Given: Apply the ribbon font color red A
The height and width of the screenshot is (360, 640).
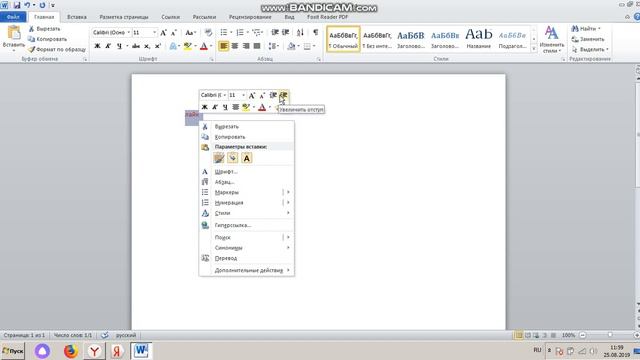Looking at the screenshot, I should [x=204, y=46].
